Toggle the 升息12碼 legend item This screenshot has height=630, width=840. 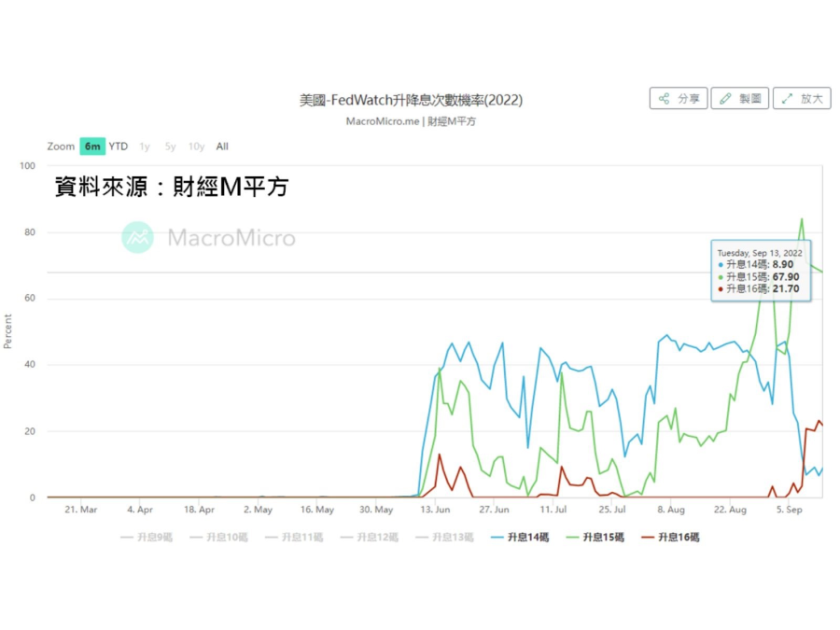[369, 538]
